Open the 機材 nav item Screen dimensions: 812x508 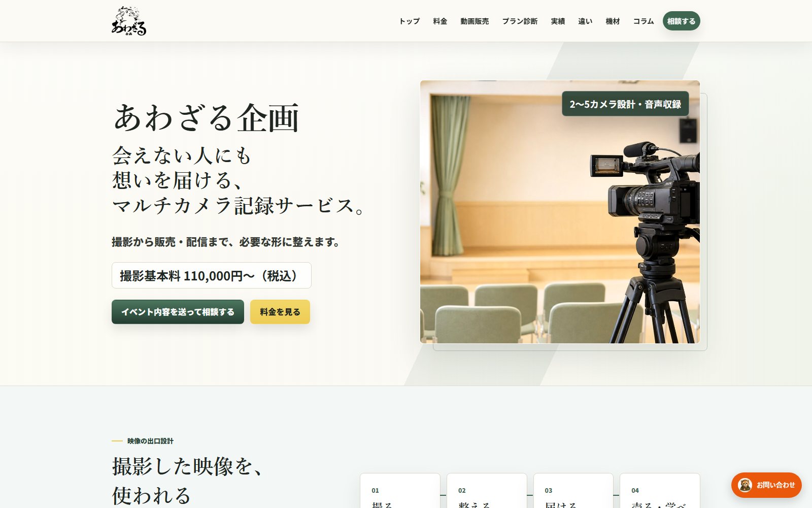point(613,21)
